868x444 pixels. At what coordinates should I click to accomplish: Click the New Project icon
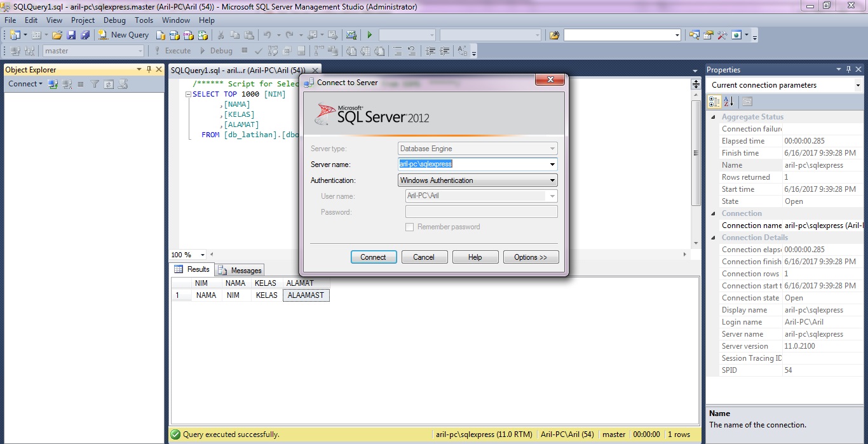[x=15, y=35]
